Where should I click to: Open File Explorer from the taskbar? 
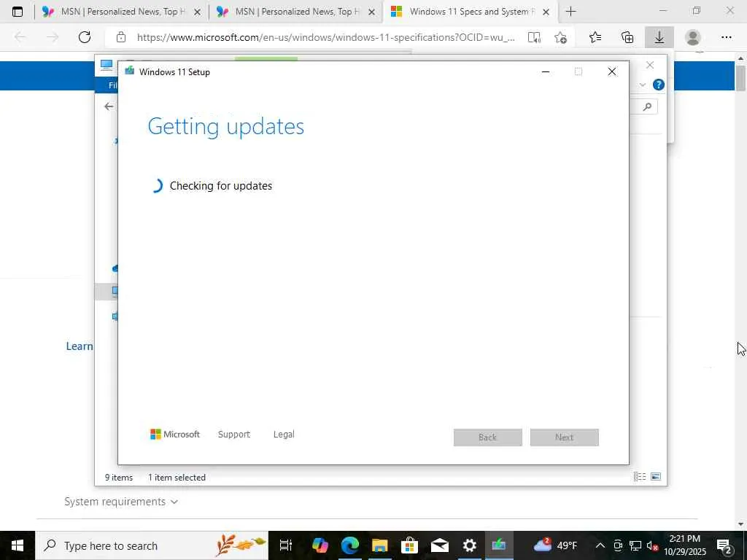pos(379,545)
